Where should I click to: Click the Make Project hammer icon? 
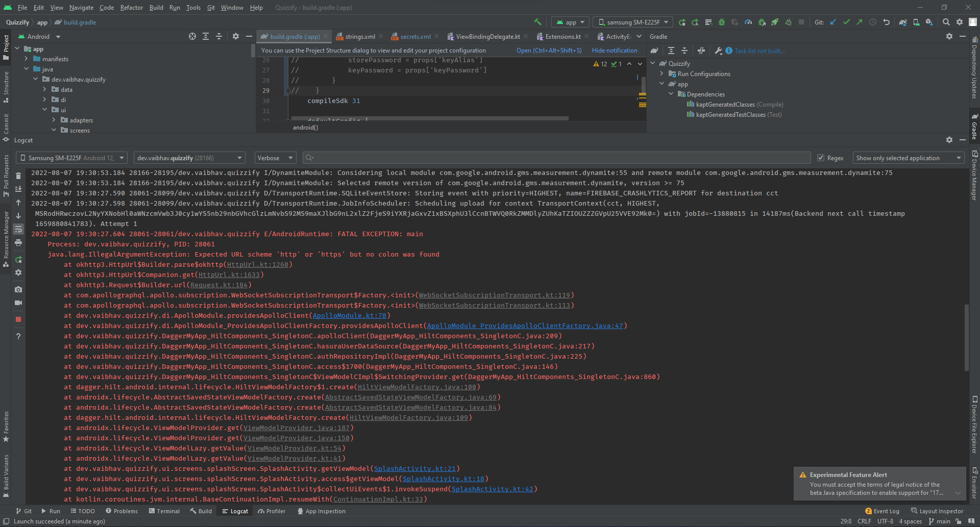click(x=537, y=22)
